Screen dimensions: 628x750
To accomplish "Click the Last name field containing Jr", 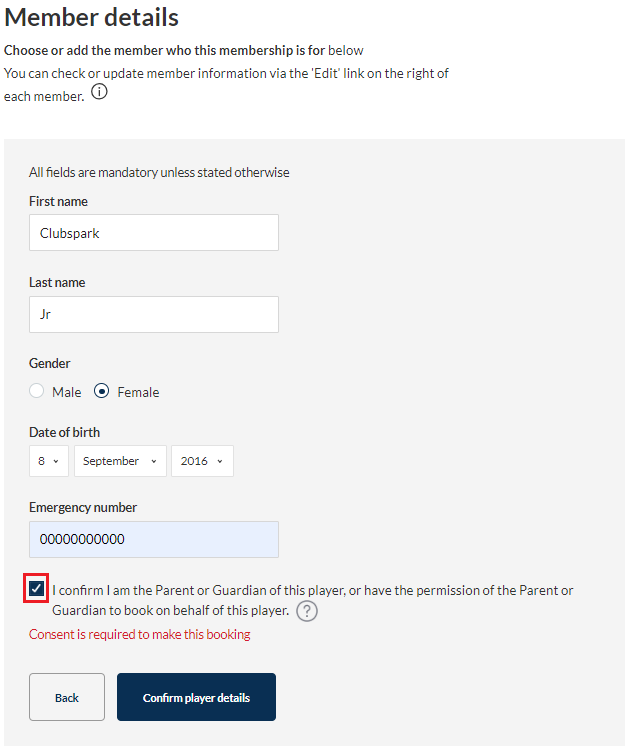I will (x=153, y=314).
